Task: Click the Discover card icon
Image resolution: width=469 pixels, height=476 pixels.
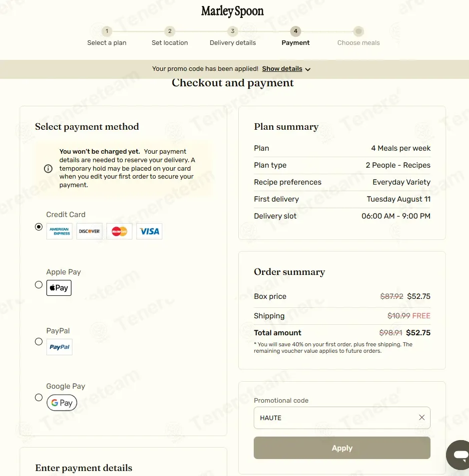Action: [89, 232]
